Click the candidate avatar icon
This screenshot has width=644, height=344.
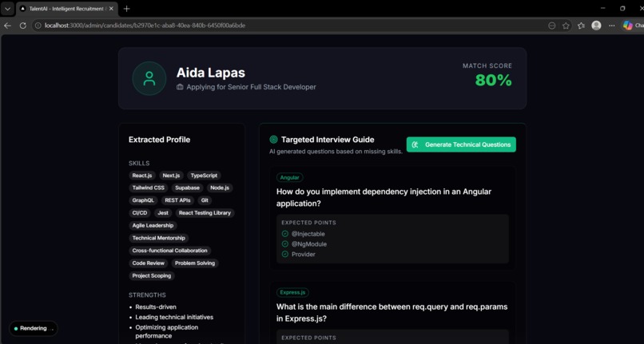[149, 78]
